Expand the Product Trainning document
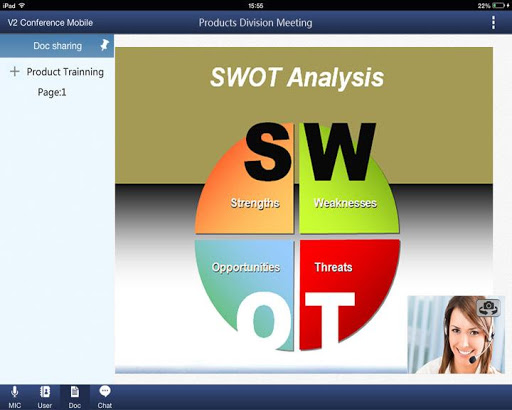This screenshot has height=410, width=512. (15, 71)
